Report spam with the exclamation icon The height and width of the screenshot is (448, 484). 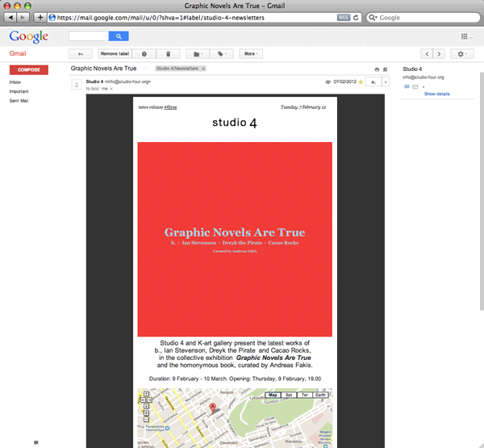click(144, 54)
